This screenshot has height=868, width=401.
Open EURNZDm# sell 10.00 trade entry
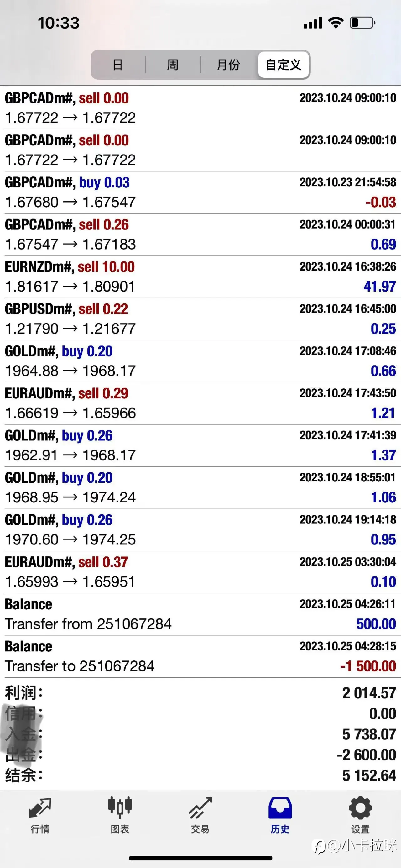200,277
